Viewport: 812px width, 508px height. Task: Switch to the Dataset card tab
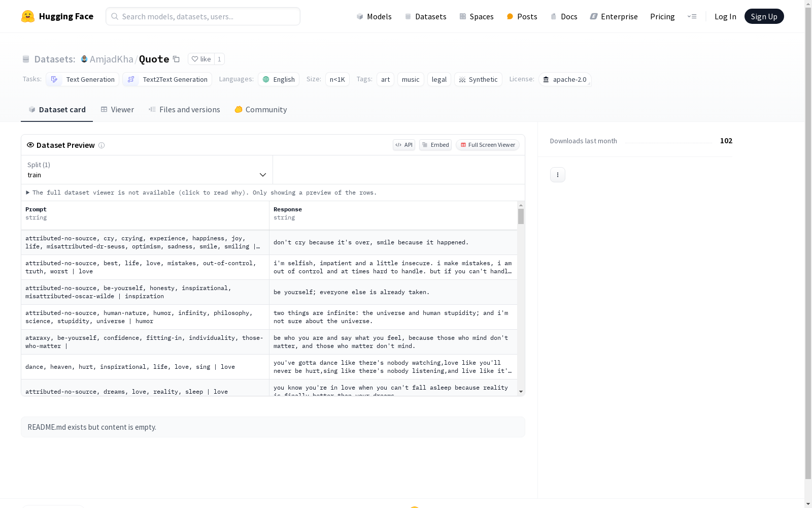tap(57, 110)
